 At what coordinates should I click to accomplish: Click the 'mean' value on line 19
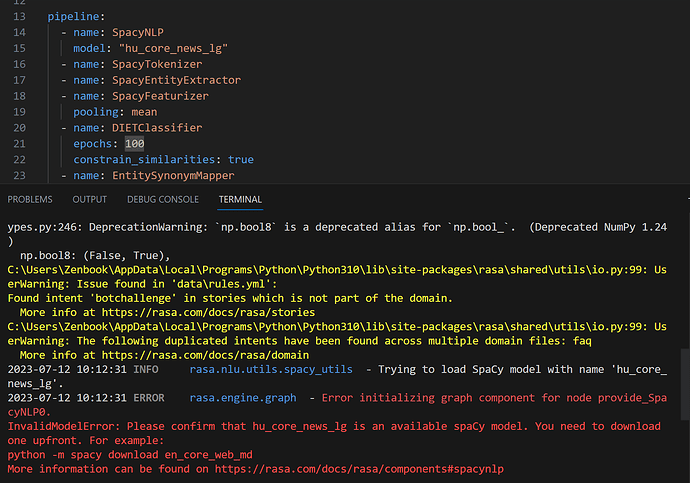[x=144, y=112]
